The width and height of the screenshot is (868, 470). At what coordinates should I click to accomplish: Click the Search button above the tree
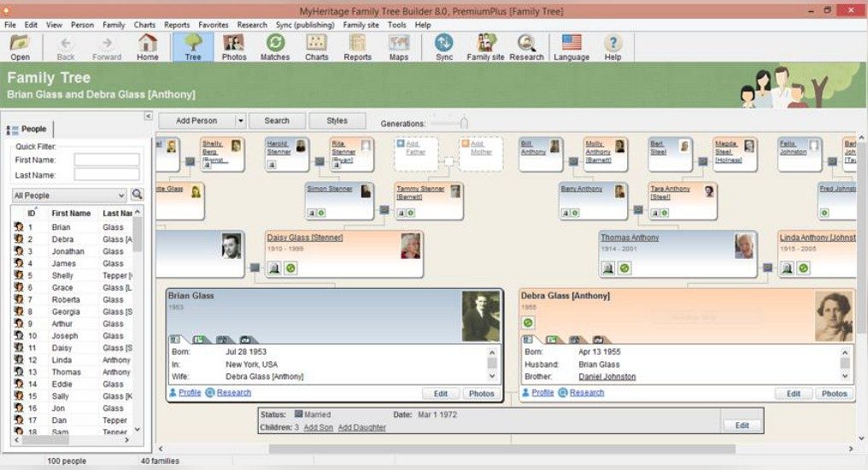pos(277,120)
